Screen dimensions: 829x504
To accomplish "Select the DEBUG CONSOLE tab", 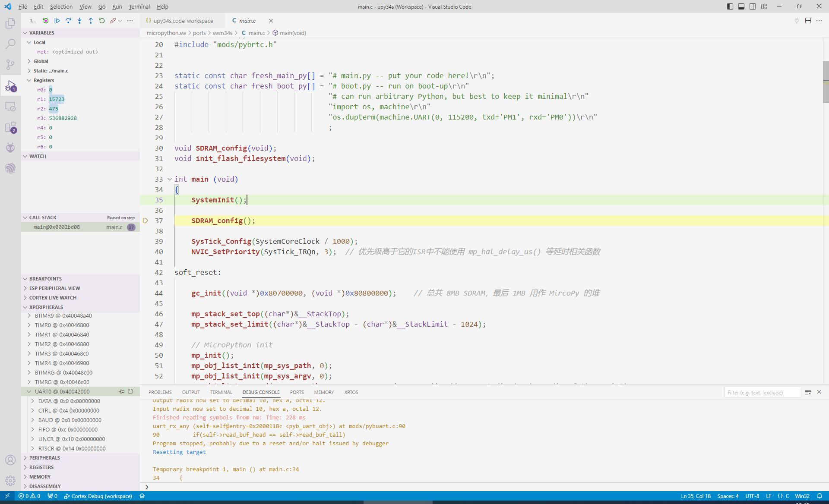I will point(260,392).
